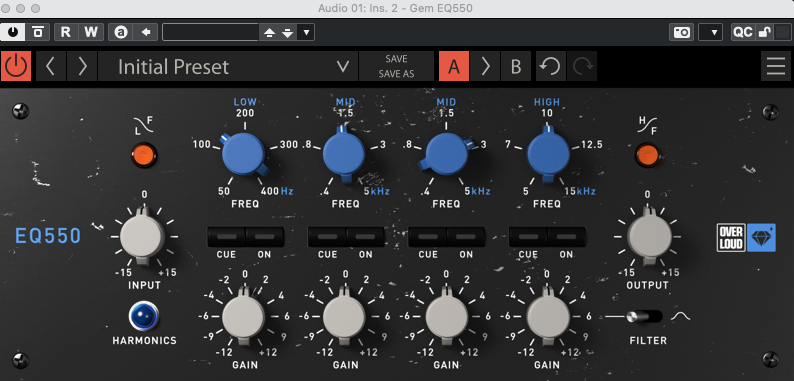Toggle ON for second MID band
The height and width of the screenshot is (381, 794).
point(466,237)
